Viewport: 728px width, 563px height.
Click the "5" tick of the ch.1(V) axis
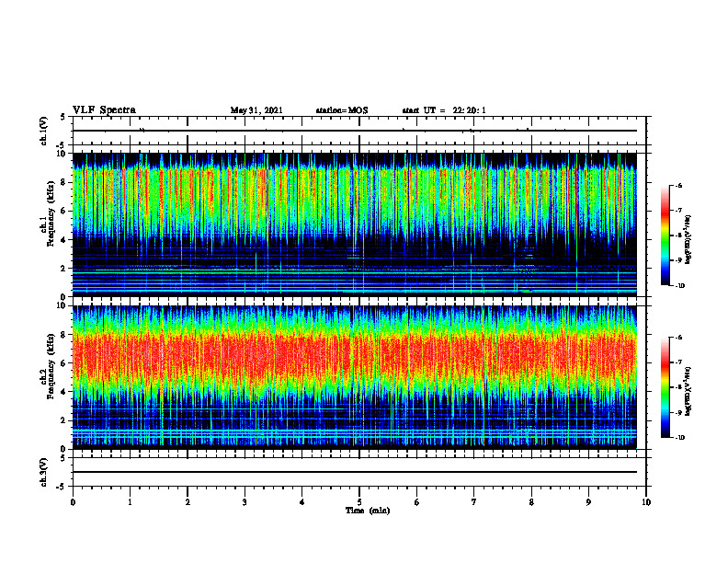click(63, 117)
